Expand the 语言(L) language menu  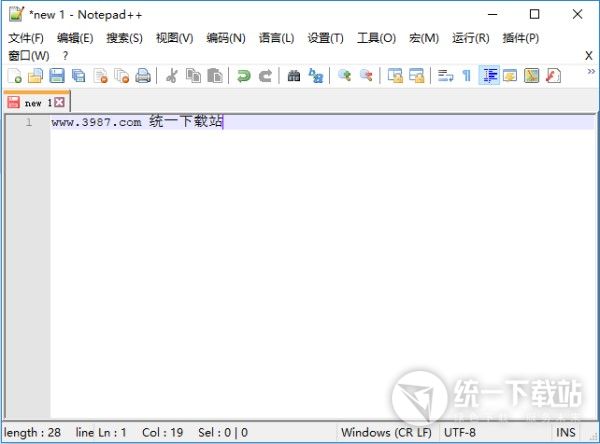(276, 38)
